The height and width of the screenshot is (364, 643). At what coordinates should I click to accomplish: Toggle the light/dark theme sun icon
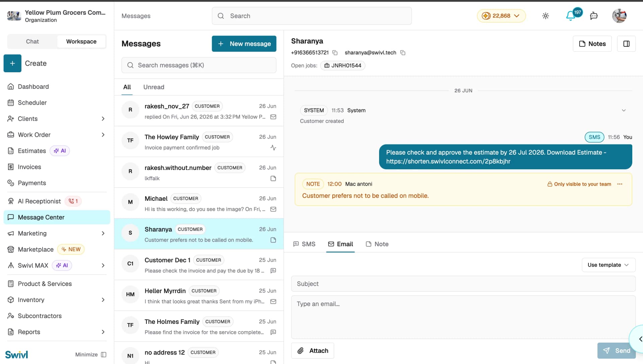[546, 16]
